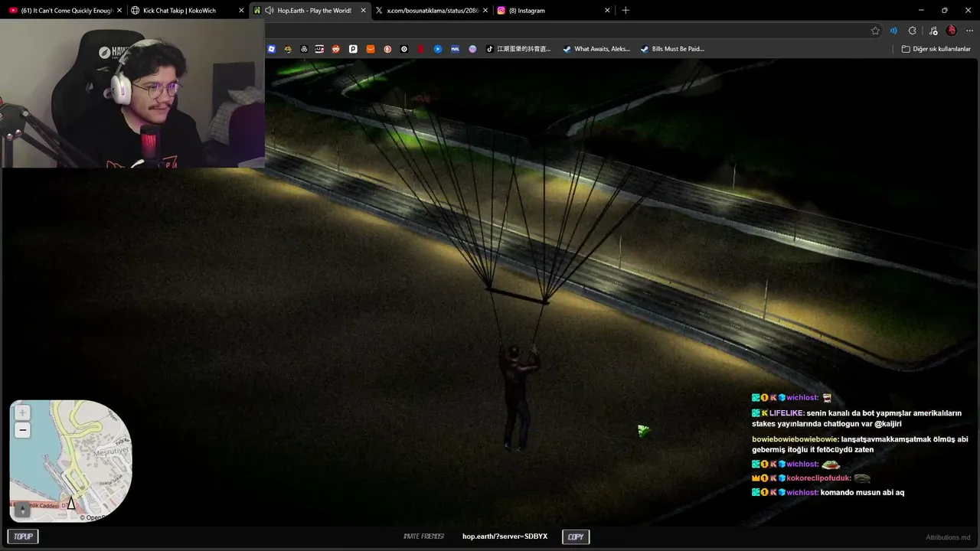The image size is (980, 551).
Task: Click the "komando musun abi aq" chat message
Action: (x=862, y=493)
